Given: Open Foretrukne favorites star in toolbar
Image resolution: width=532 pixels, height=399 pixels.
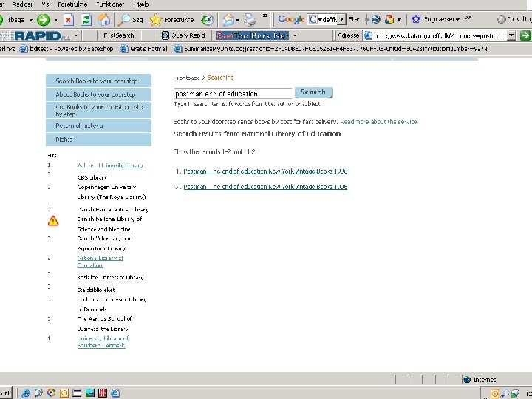Looking at the screenshot, I should coord(171,20).
